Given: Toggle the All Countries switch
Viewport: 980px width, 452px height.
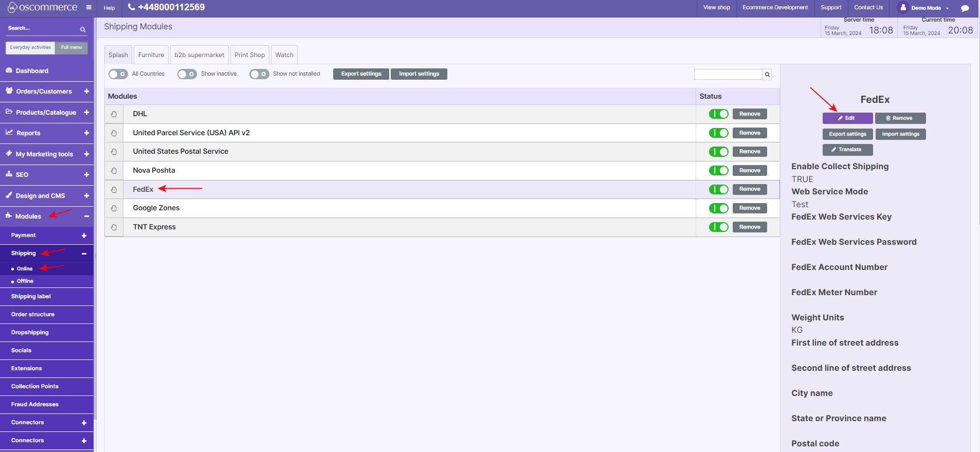Looking at the screenshot, I should tap(118, 74).
